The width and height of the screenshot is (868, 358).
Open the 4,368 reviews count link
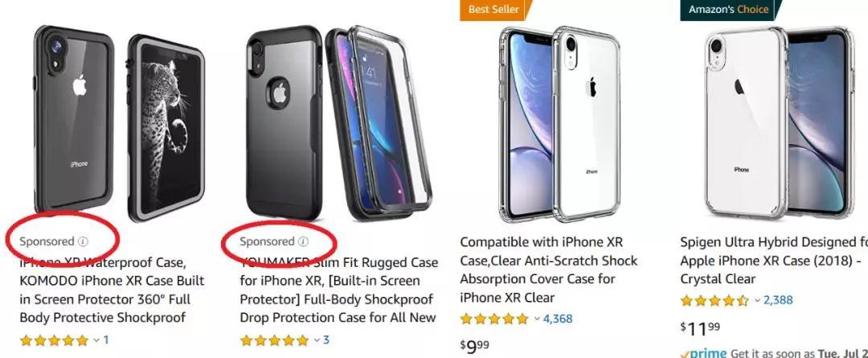(558, 319)
